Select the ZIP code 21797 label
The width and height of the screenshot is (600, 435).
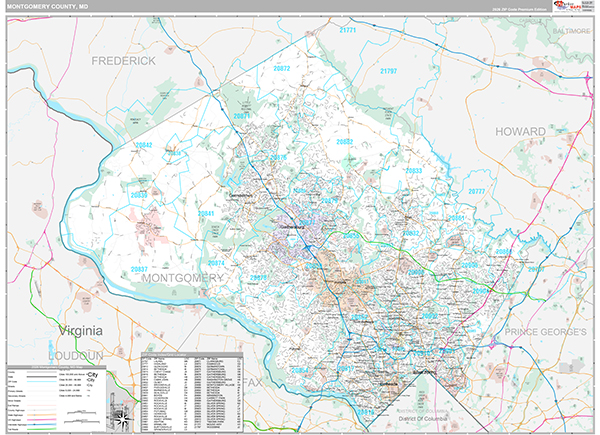389,72
